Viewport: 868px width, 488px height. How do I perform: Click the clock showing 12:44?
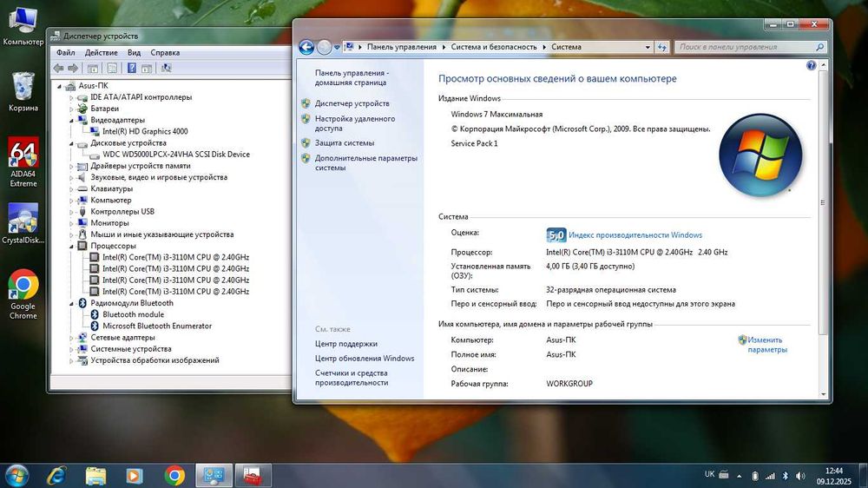click(x=833, y=471)
